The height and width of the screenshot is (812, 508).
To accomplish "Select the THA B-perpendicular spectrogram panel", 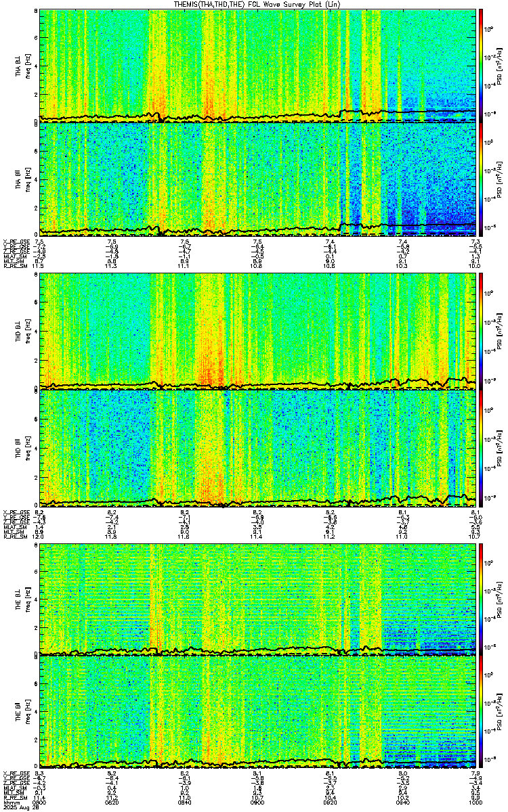I will pyautogui.click(x=257, y=66).
